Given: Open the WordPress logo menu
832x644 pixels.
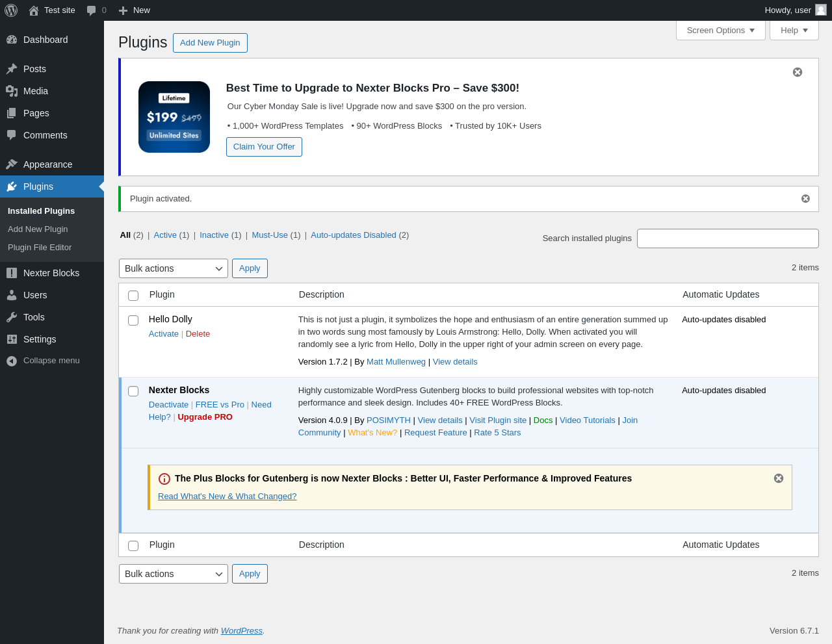Looking at the screenshot, I should coord(11,10).
